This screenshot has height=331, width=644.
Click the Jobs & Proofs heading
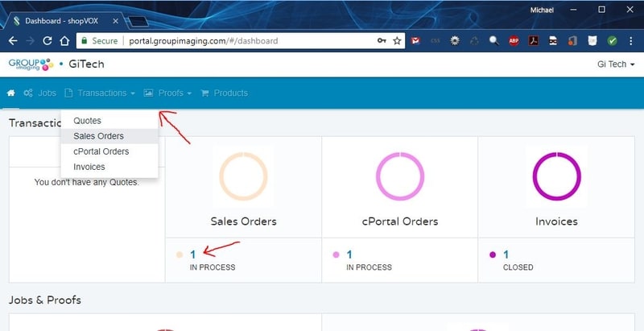[45, 300]
